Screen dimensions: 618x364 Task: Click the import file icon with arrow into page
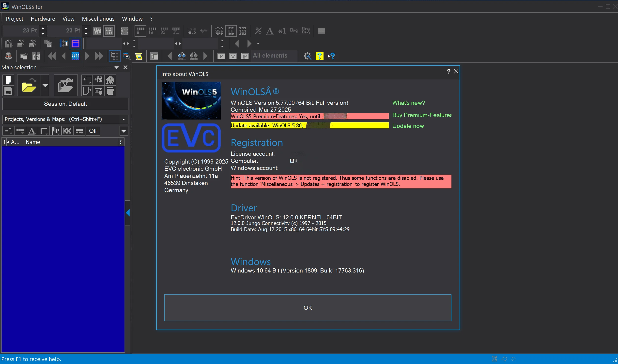point(87,80)
